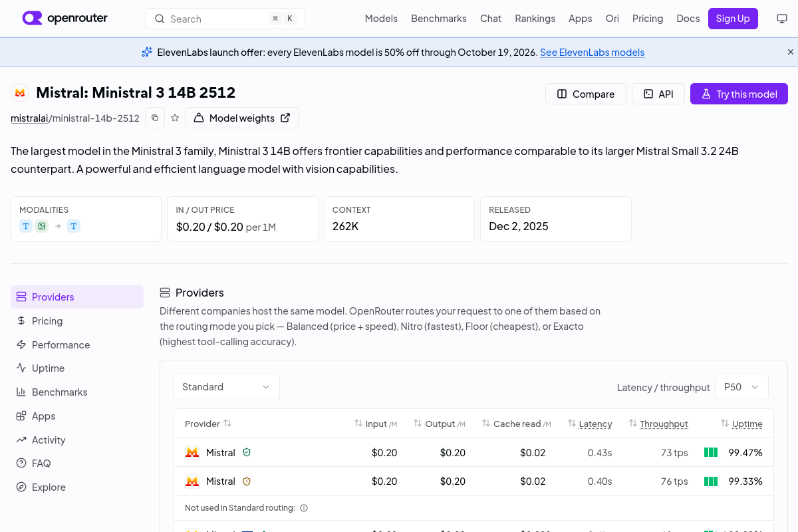Copy the mistralai/ministral-14b-2512 model slug
Screen dimensions: 798x532
155,118
